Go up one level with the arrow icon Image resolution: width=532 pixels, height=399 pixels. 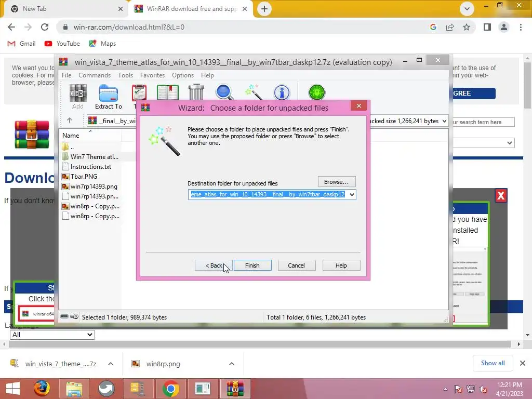70,120
